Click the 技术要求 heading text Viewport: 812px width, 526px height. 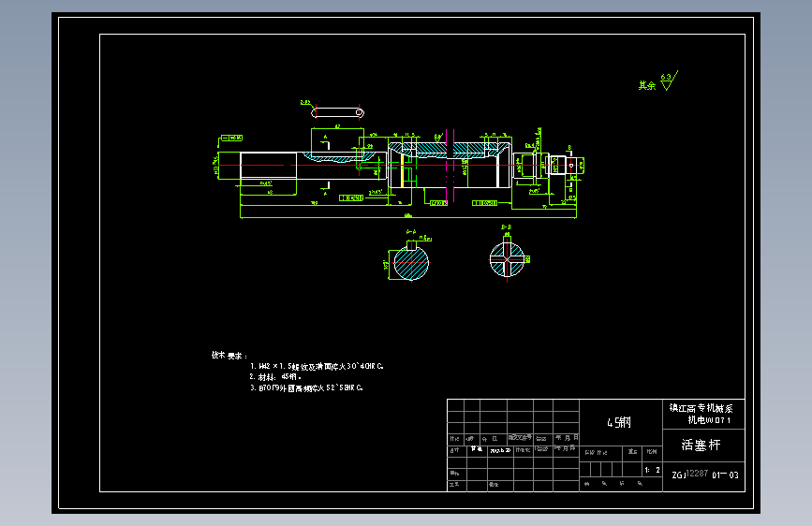pyautogui.click(x=229, y=355)
